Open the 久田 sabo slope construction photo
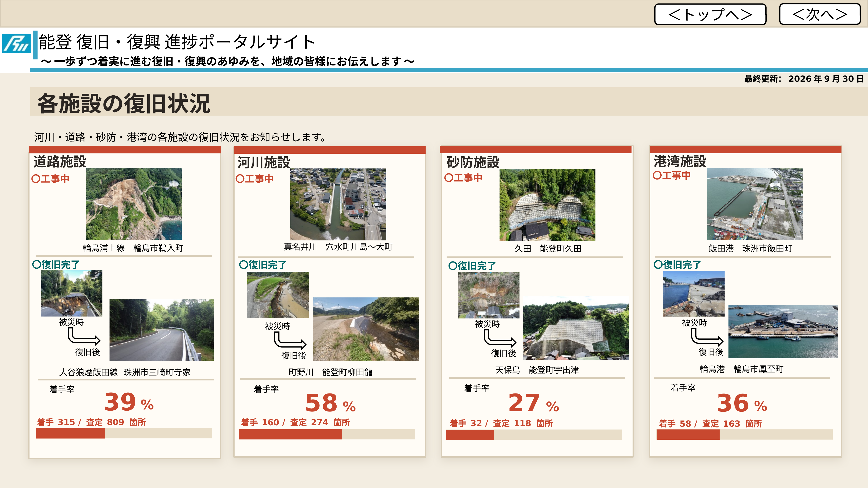868x488 pixels. tap(547, 205)
